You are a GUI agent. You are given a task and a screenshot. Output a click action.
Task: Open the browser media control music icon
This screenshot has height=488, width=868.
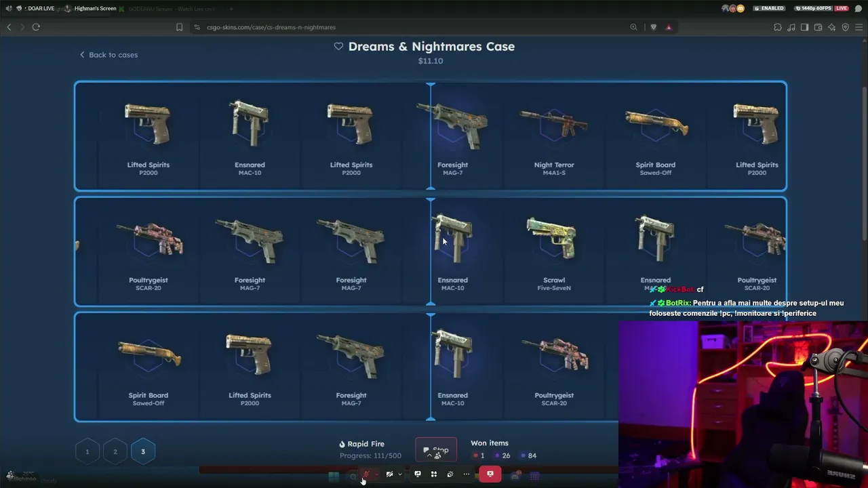[791, 27]
